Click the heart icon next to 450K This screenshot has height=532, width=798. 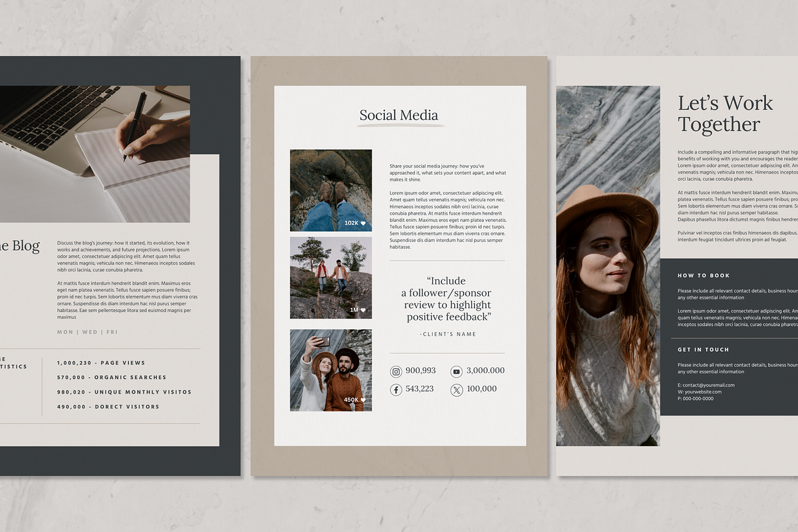(363, 400)
